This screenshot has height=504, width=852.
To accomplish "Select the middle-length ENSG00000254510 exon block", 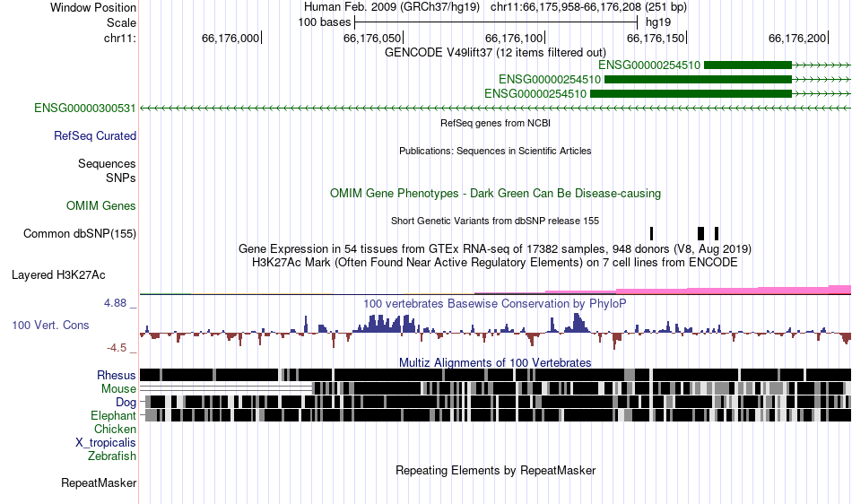I will pos(698,79).
